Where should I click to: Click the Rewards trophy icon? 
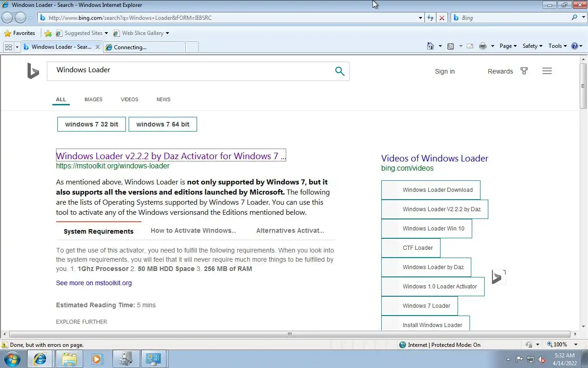[x=524, y=71]
